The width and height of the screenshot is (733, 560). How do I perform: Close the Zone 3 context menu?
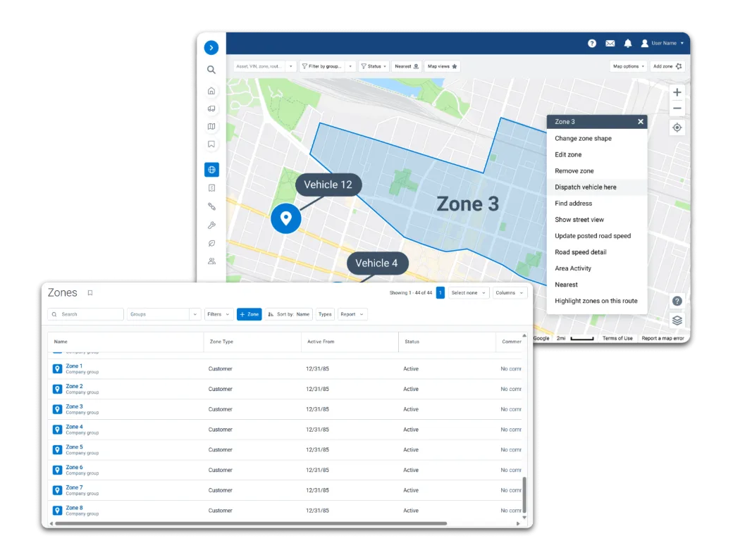click(x=641, y=121)
